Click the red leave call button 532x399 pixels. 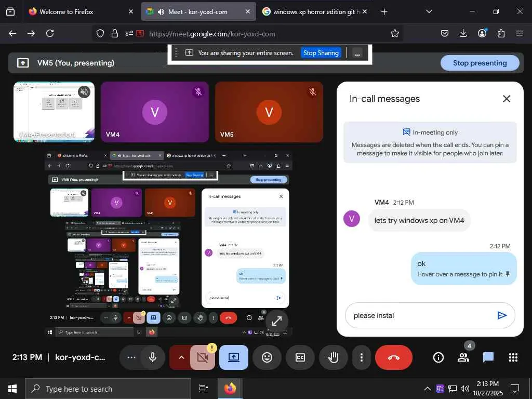394,357
